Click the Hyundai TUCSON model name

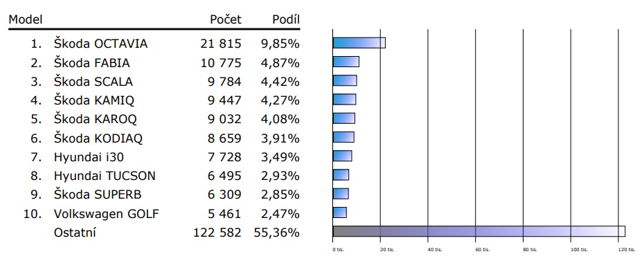coord(105,176)
